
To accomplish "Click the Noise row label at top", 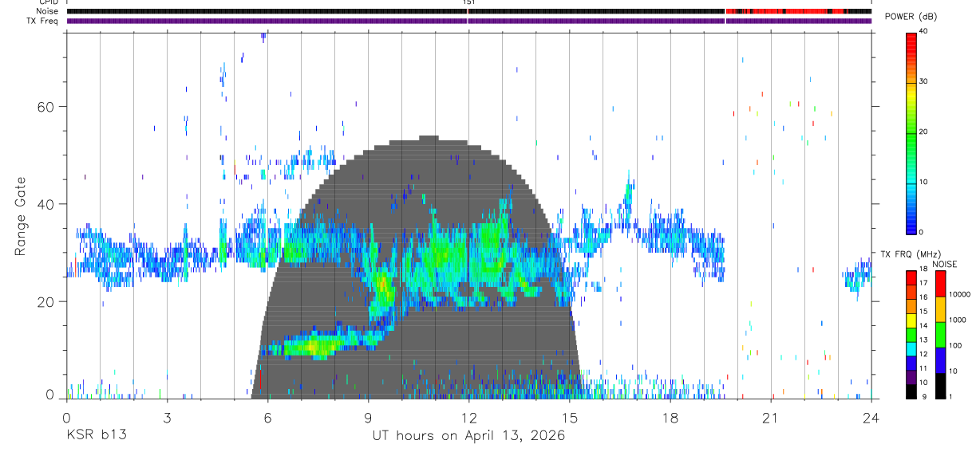I will coord(47,11).
